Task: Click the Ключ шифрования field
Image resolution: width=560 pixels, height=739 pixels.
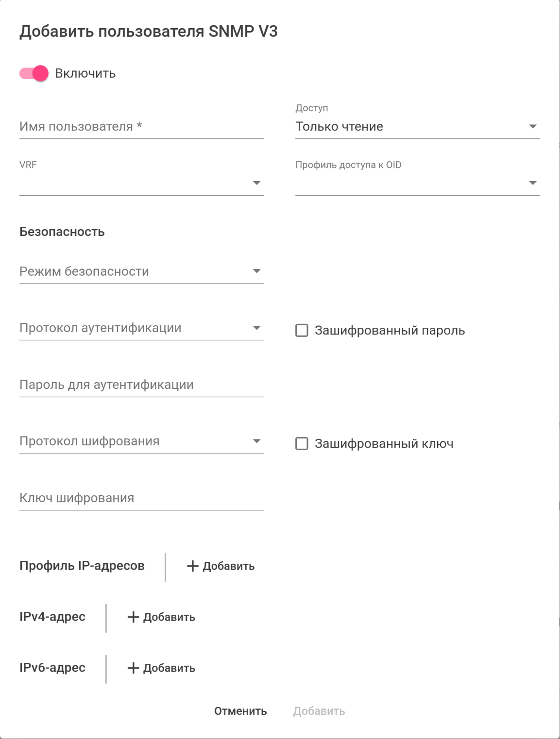Action: (x=141, y=498)
